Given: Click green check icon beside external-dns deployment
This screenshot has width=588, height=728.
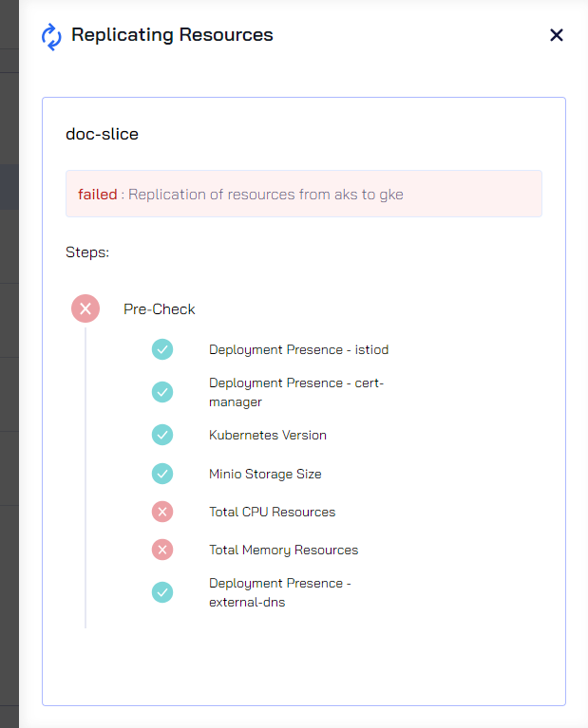Looking at the screenshot, I should (x=162, y=592).
